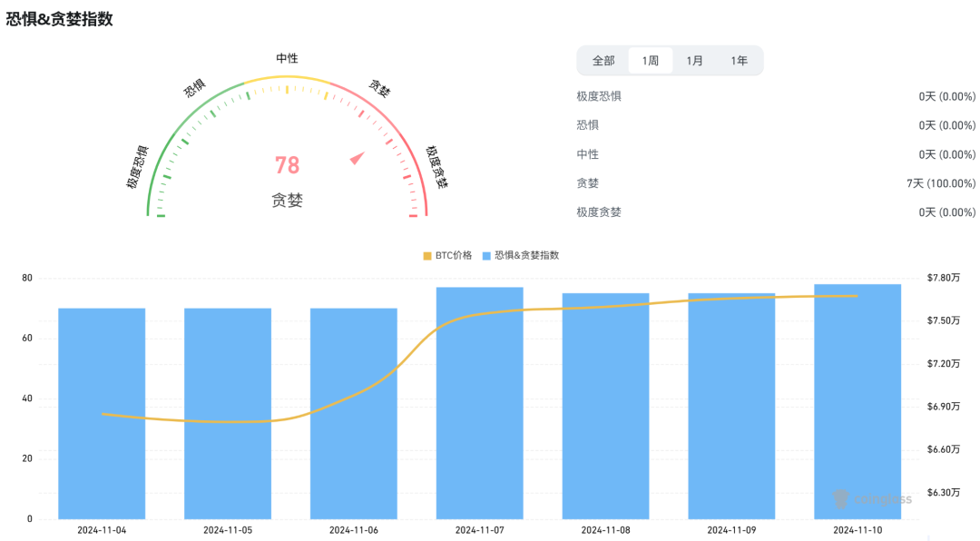Click the $6.30万 right axis label
Viewport: 980px width, 541px height.
tap(943, 493)
